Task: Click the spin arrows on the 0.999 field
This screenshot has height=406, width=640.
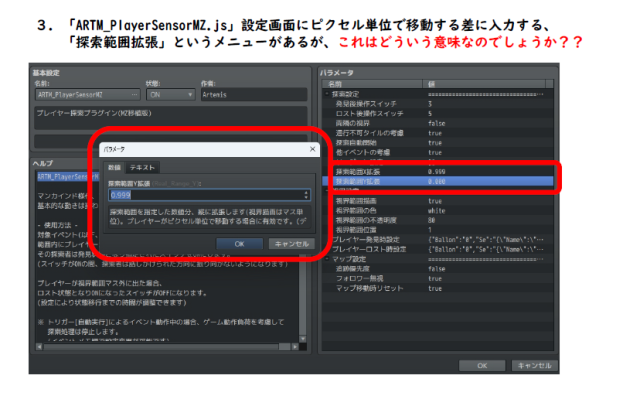Action: pyautogui.click(x=306, y=195)
